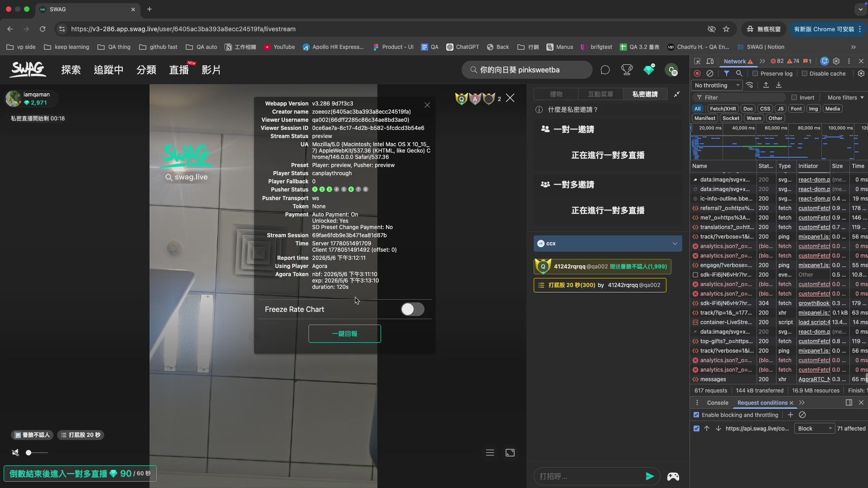Toggle the network filter funnel icon

coord(727,73)
